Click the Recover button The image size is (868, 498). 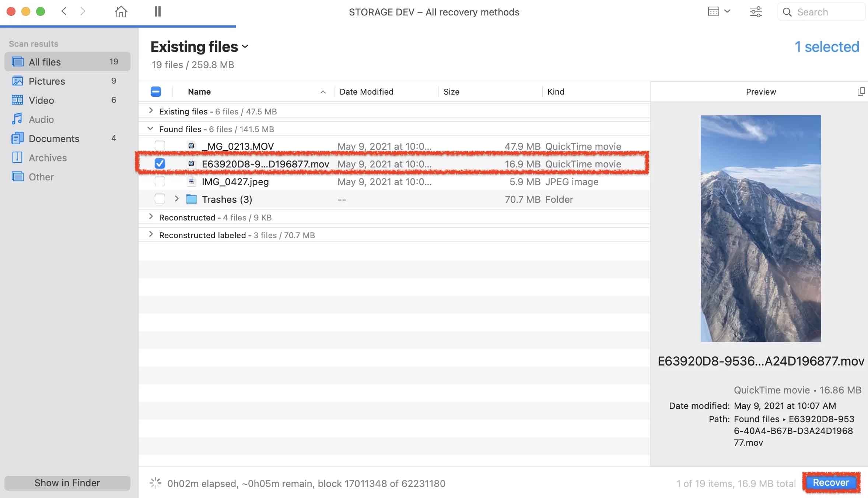coord(831,483)
